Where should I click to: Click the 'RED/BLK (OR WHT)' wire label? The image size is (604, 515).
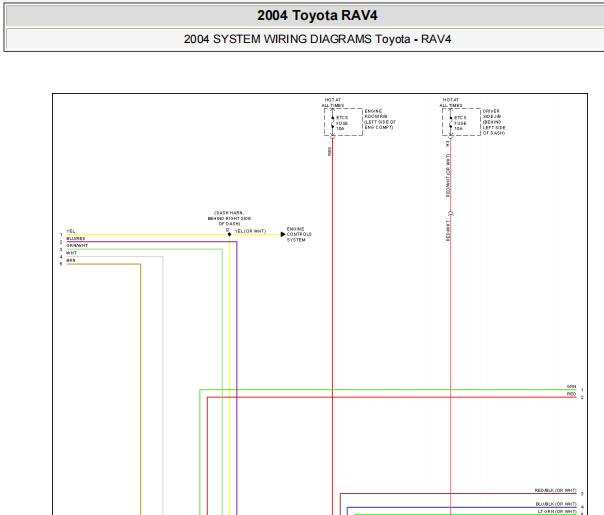(x=555, y=490)
